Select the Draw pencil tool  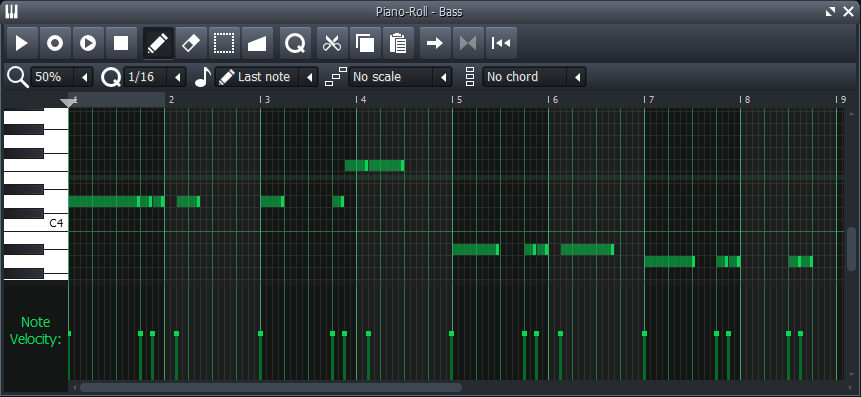pyautogui.click(x=158, y=43)
